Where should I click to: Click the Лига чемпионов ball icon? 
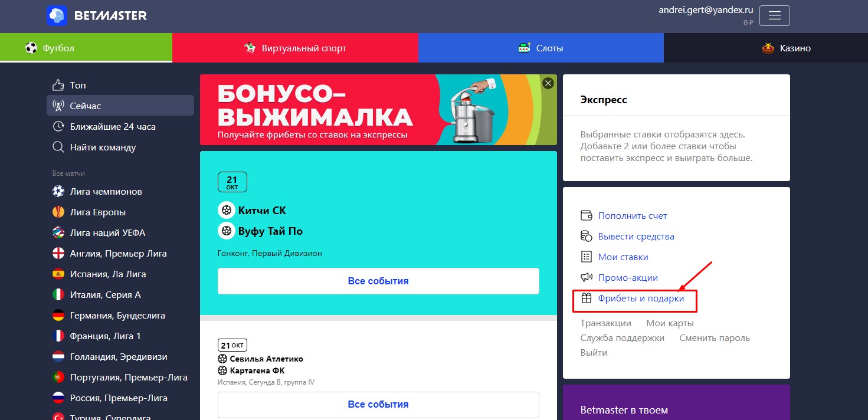click(x=58, y=192)
